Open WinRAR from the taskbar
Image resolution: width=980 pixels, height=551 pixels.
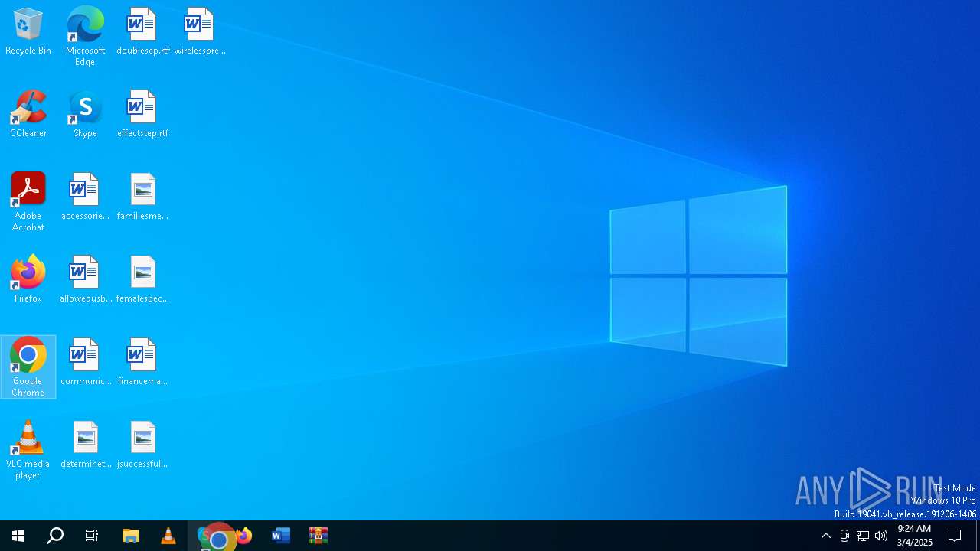pyautogui.click(x=318, y=536)
